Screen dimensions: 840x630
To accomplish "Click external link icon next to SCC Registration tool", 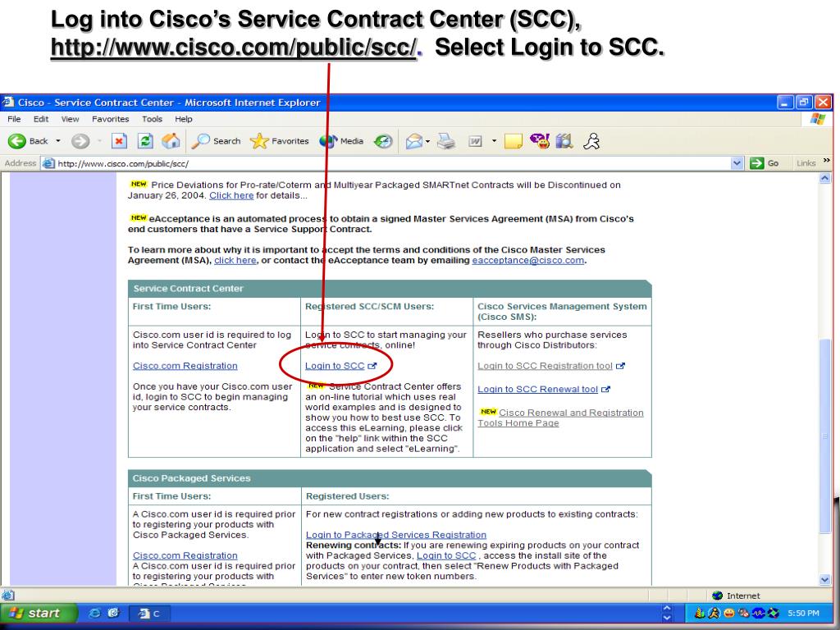I will tap(620, 366).
